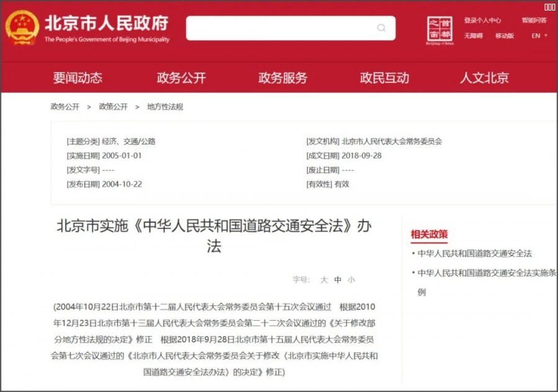Open the 首都之窗 Beijing-China seal icon
Viewport: 558px width, 392px height.
pyautogui.click(x=440, y=29)
